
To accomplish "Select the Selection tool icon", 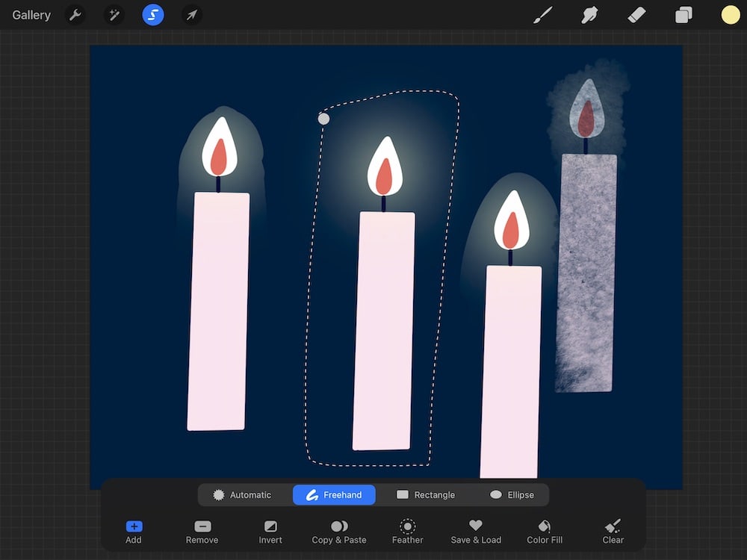I will (x=152, y=15).
